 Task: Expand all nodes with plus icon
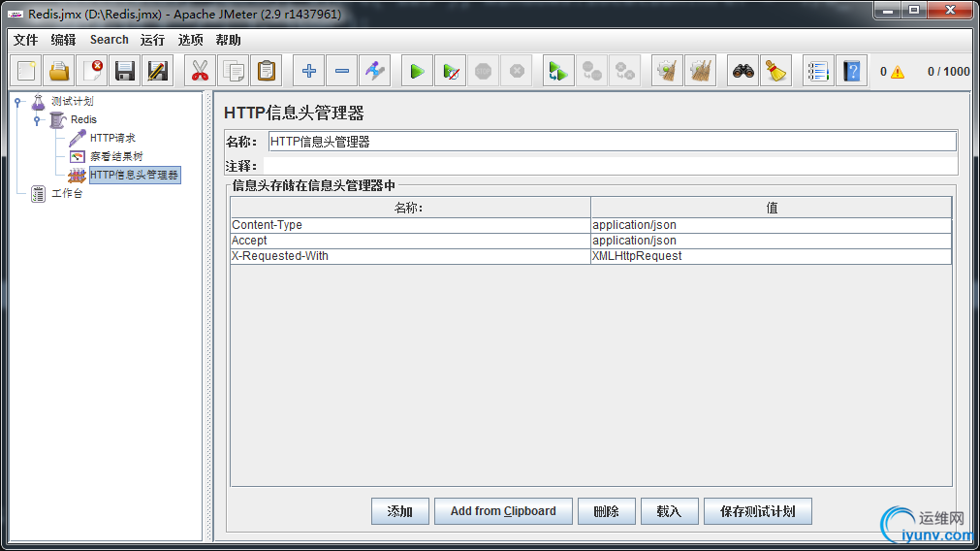pos(309,71)
